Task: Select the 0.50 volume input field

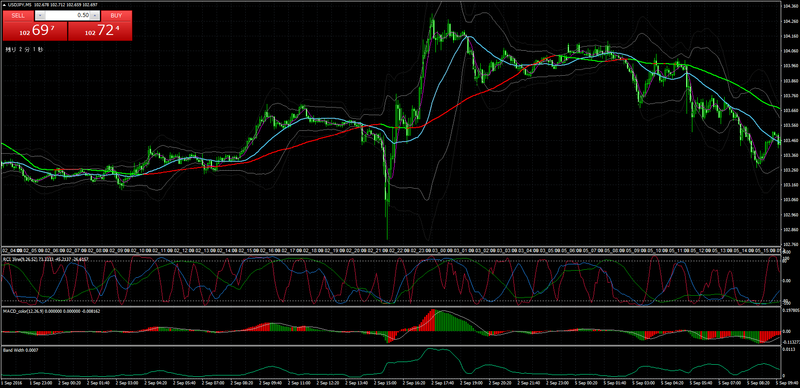Action: click(x=67, y=16)
